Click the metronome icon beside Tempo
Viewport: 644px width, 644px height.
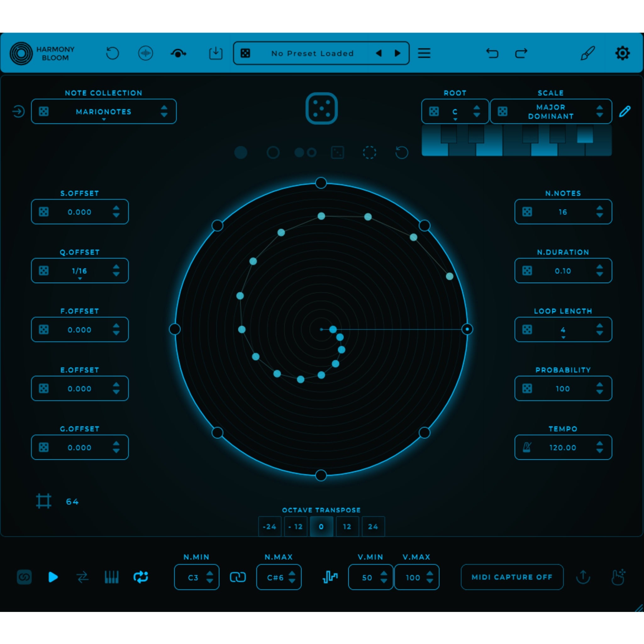[x=527, y=447]
